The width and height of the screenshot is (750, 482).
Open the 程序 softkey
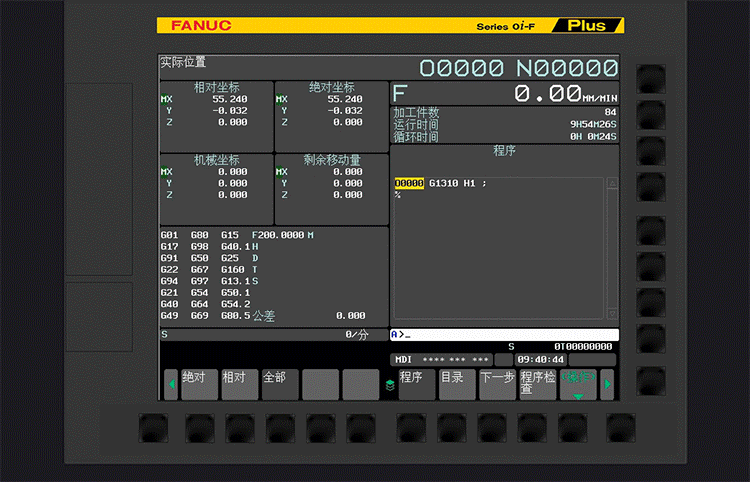[x=417, y=384]
